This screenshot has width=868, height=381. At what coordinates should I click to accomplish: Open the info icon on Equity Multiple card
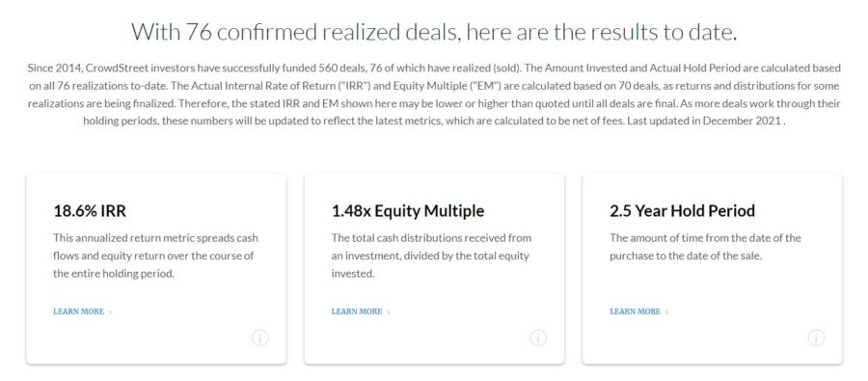pyautogui.click(x=538, y=338)
